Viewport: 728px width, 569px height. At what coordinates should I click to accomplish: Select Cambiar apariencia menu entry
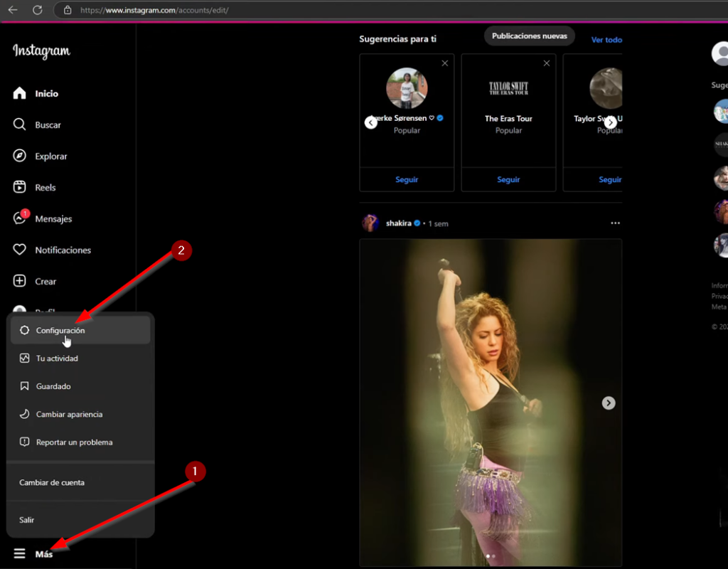pyautogui.click(x=80, y=414)
